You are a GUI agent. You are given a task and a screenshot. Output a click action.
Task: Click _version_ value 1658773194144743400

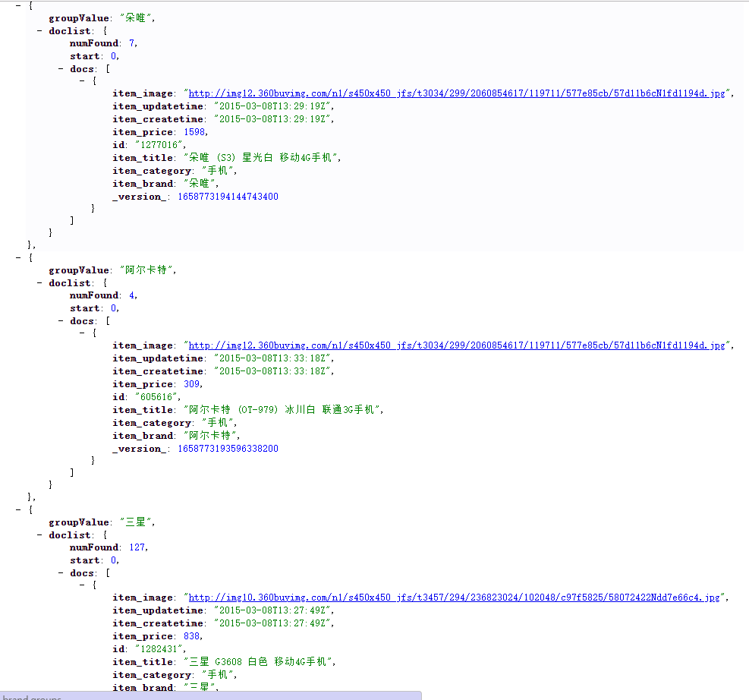(228, 197)
